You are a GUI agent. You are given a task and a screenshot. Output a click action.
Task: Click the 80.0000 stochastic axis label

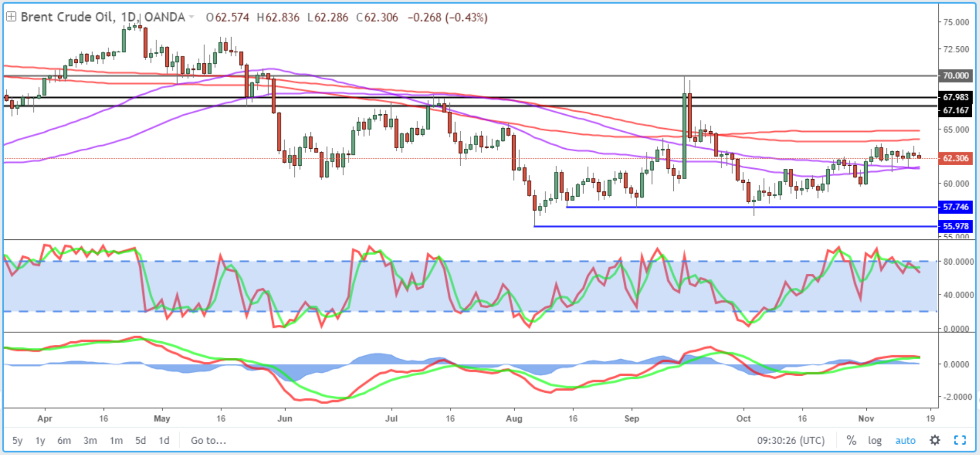[958, 261]
